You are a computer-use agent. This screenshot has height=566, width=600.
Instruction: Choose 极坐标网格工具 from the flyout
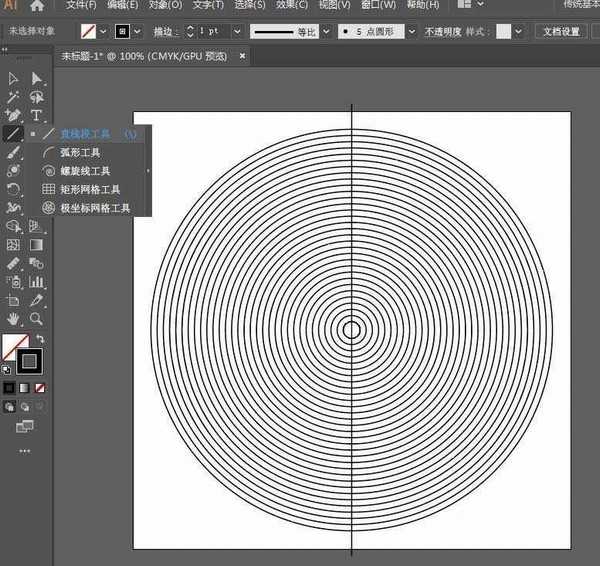click(x=95, y=208)
